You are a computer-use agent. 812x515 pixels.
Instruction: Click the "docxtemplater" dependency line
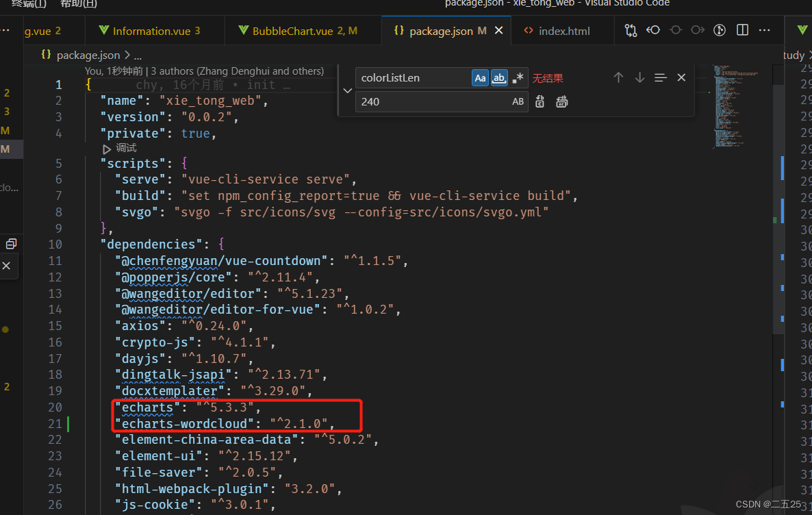pos(214,392)
